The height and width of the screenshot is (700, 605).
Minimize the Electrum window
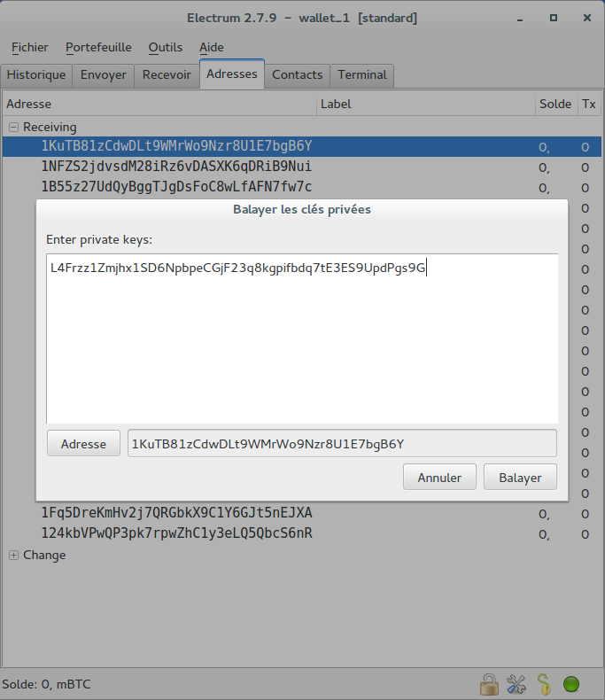tap(520, 19)
